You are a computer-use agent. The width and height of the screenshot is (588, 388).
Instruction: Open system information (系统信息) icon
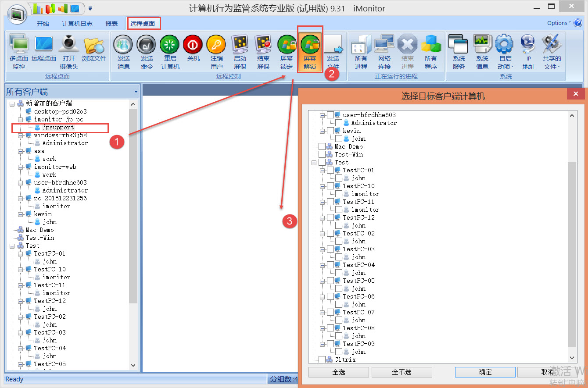click(482, 53)
